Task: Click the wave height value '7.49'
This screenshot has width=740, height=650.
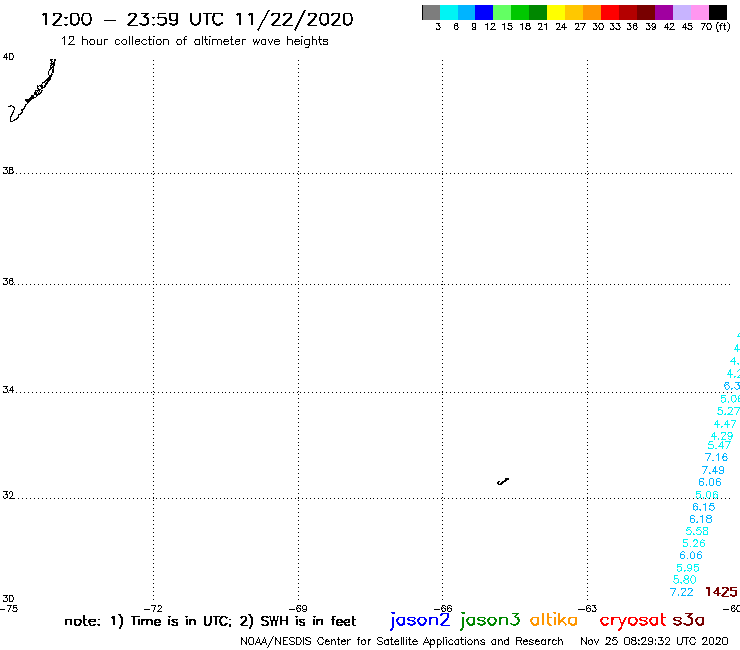Action: pyautogui.click(x=713, y=470)
